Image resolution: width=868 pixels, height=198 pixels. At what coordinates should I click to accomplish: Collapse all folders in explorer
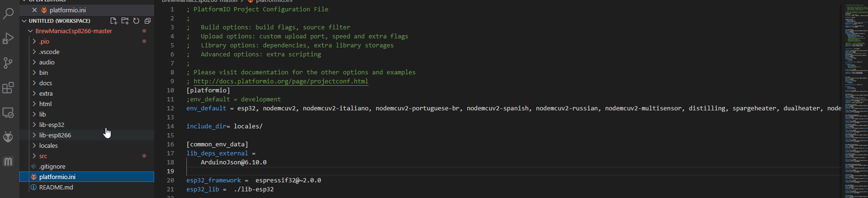pos(148,21)
